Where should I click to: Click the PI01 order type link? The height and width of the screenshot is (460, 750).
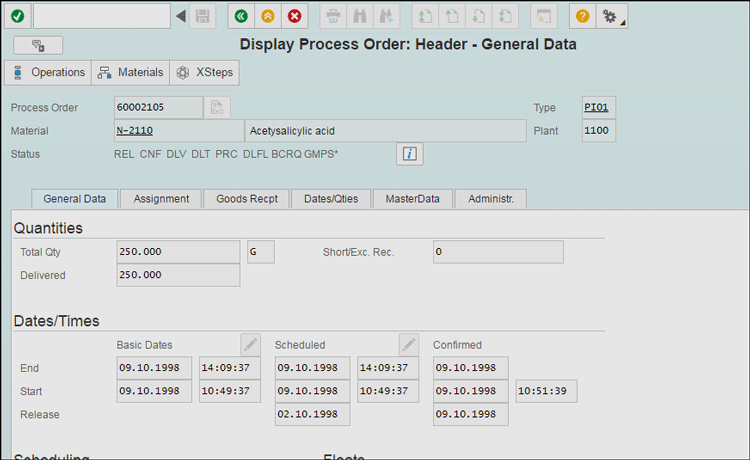point(596,107)
